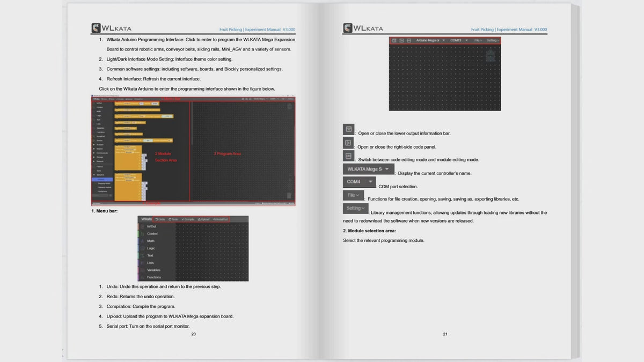
Task: Choose the Math module category
Action: (151, 241)
